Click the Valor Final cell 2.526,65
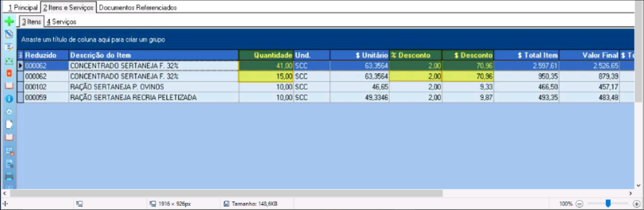This screenshot has width=644, height=210. 589,66
